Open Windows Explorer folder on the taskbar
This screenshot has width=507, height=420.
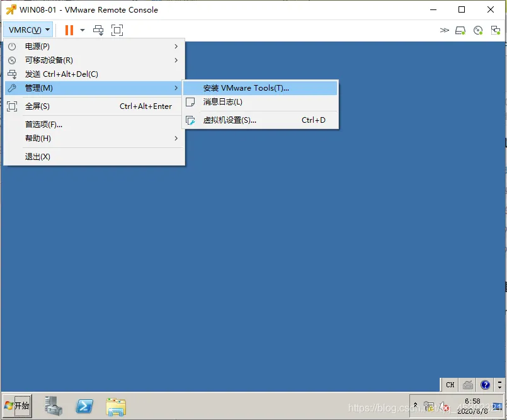[116, 407]
